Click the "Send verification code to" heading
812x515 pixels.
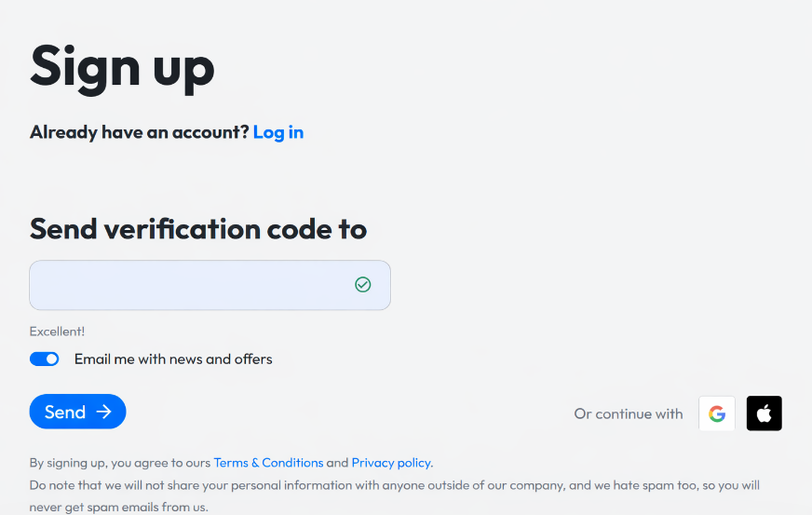click(198, 229)
